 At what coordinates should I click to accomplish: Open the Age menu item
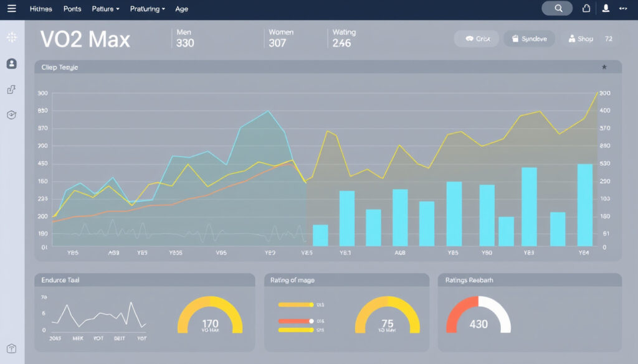pyautogui.click(x=181, y=9)
